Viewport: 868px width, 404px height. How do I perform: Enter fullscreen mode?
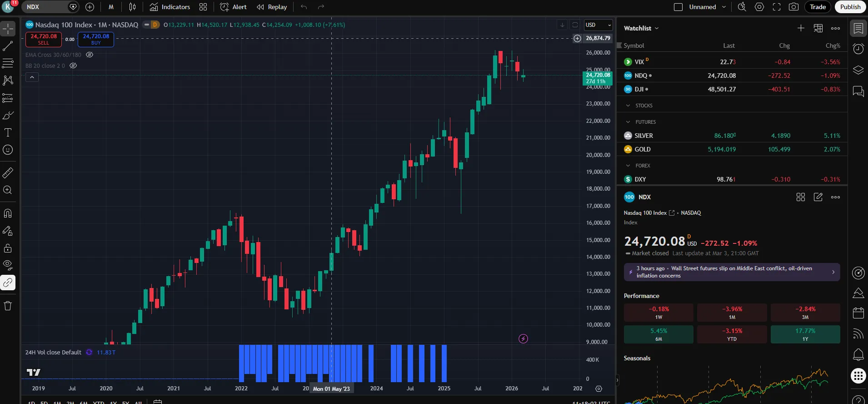tap(777, 7)
